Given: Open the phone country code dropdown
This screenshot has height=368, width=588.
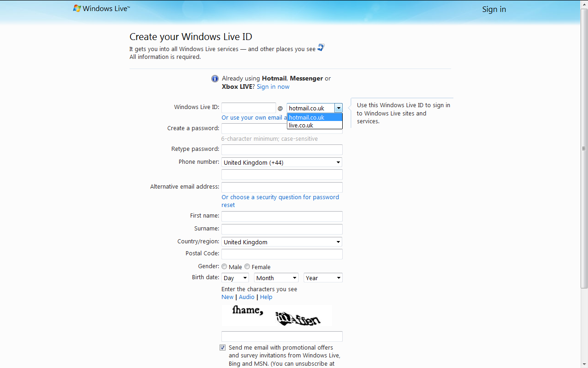Looking at the screenshot, I should (282, 162).
